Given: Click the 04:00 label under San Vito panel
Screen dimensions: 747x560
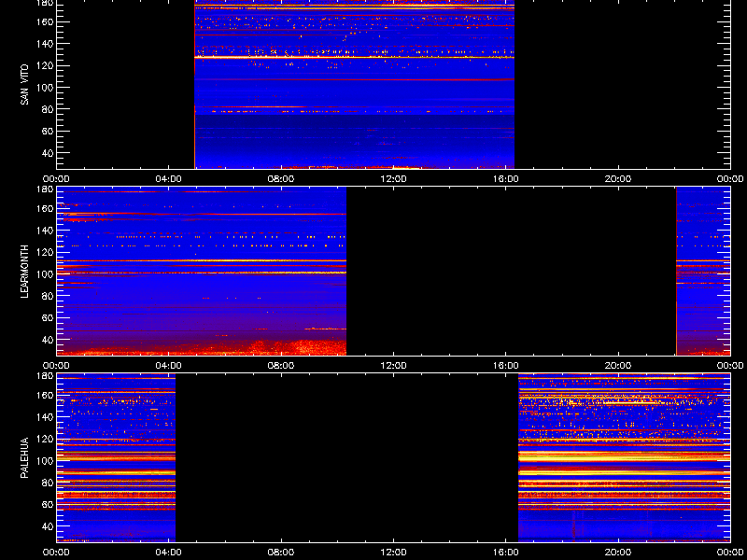Looking at the screenshot, I should (169, 179).
